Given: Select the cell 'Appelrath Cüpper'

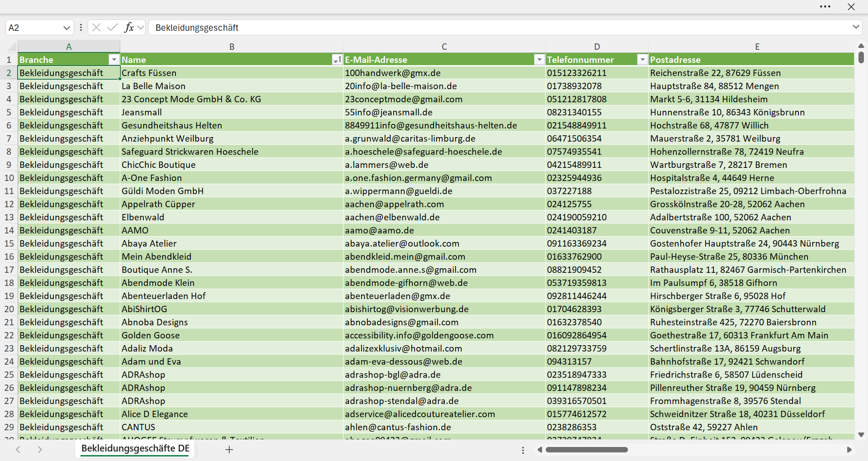Looking at the screenshot, I should [x=232, y=204].
